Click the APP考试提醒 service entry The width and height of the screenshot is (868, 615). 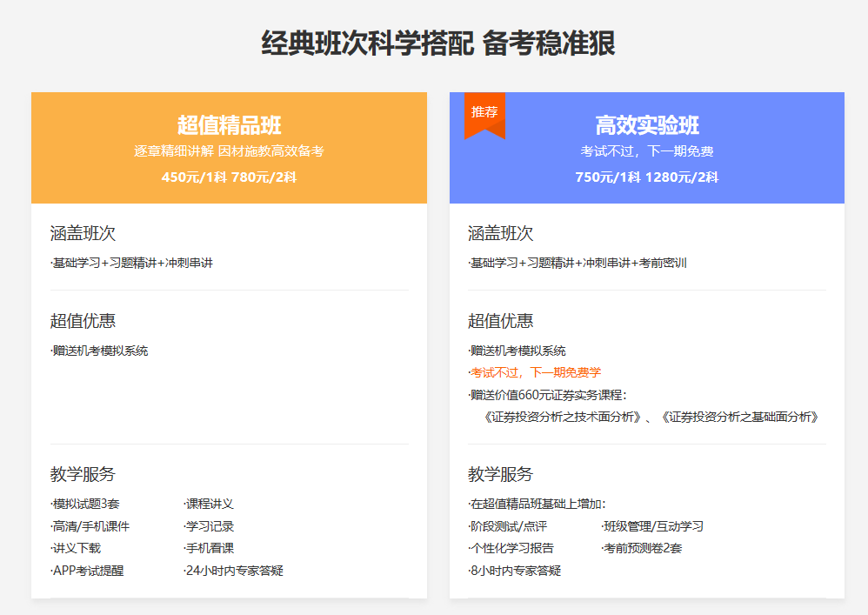[86, 571]
